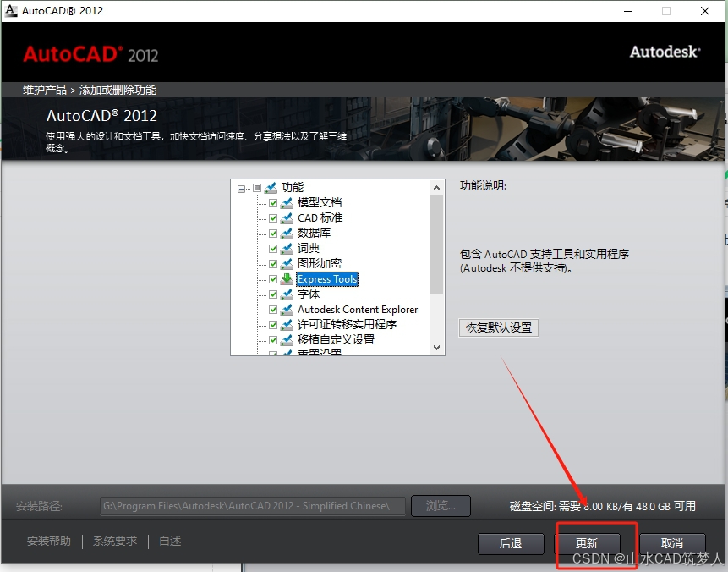The height and width of the screenshot is (572, 728).
Task: Select the 数据库 tree item
Action: tap(314, 233)
